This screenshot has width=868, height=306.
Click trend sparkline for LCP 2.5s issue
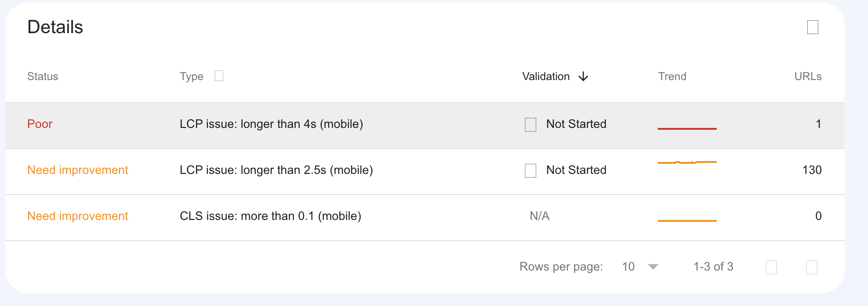[687, 162]
